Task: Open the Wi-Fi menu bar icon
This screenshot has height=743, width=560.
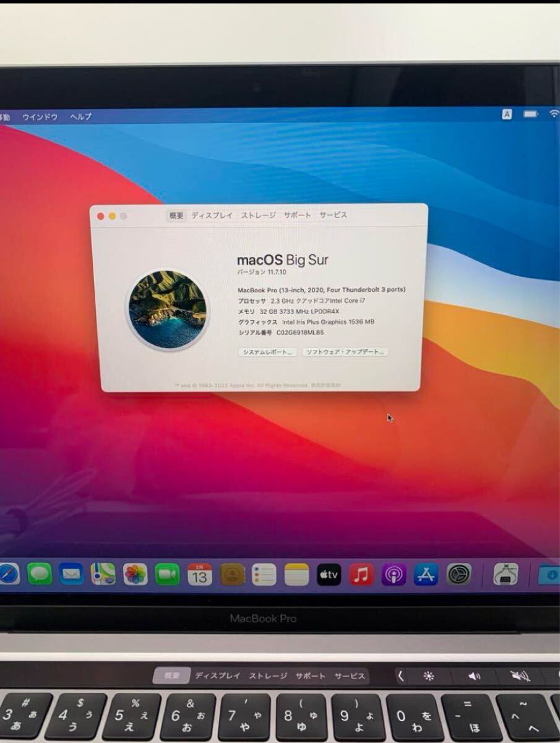Action: coord(554,113)
